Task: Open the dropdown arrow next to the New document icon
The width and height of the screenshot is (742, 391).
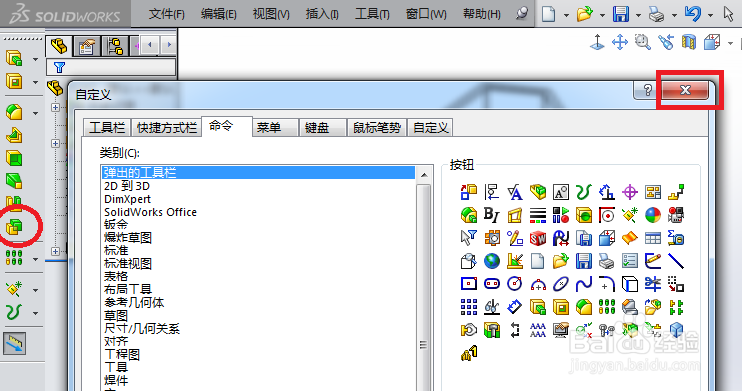Action: 566,15
